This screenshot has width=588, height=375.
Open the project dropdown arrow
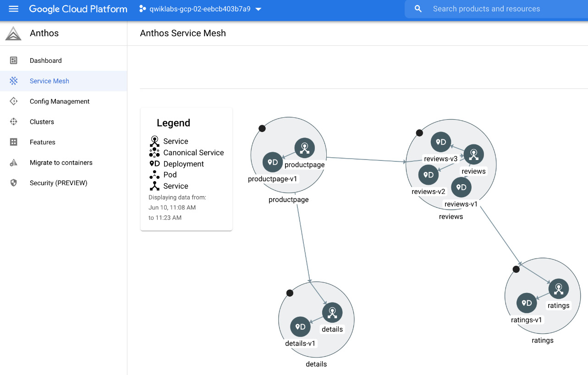point(258,9)
